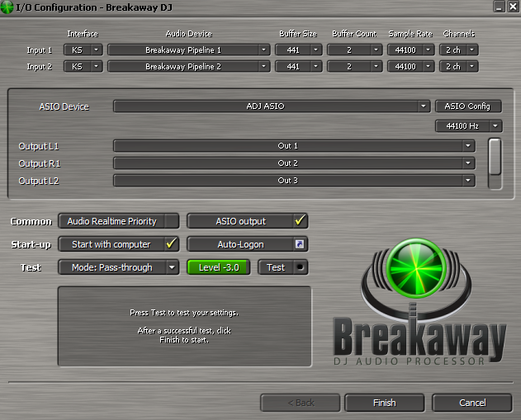
Task: Click the "Buffer Size" column header
Action: click(298, 34)
